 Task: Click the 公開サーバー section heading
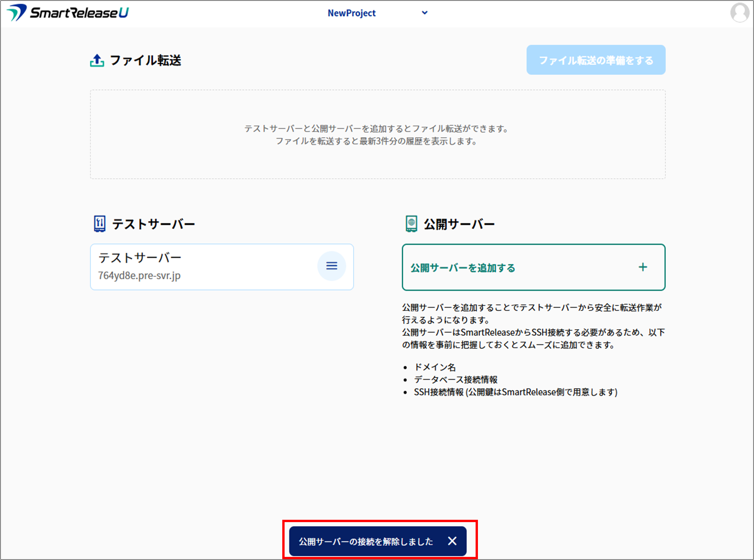[x=459, y=224]
